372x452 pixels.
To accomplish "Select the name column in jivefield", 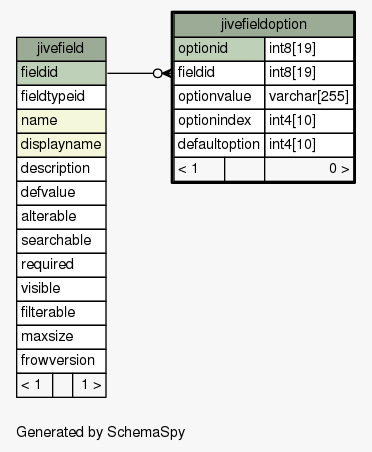I will [x=61, y=121].
